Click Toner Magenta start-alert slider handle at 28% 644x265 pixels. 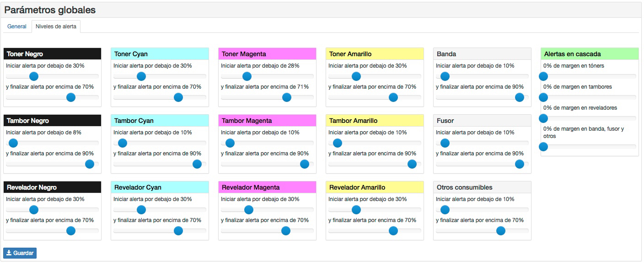click(x=247, y=76)
